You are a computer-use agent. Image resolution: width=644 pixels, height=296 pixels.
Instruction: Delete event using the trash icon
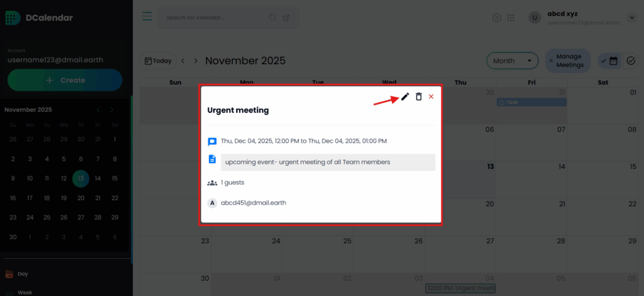[x=418, y=96]
